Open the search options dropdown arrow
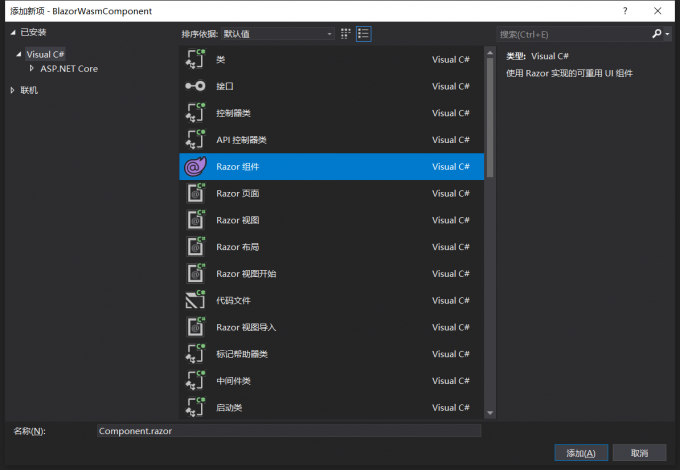680x470 pixels. 667,34
